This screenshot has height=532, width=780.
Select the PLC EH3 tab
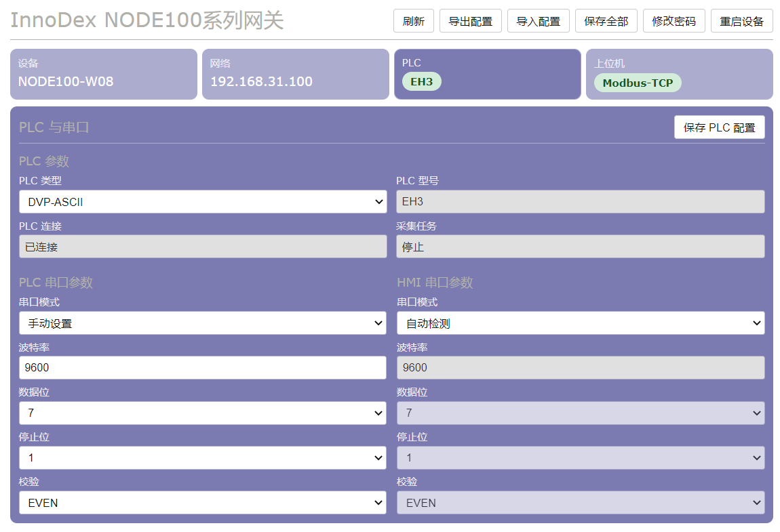[x=488, y=74]
